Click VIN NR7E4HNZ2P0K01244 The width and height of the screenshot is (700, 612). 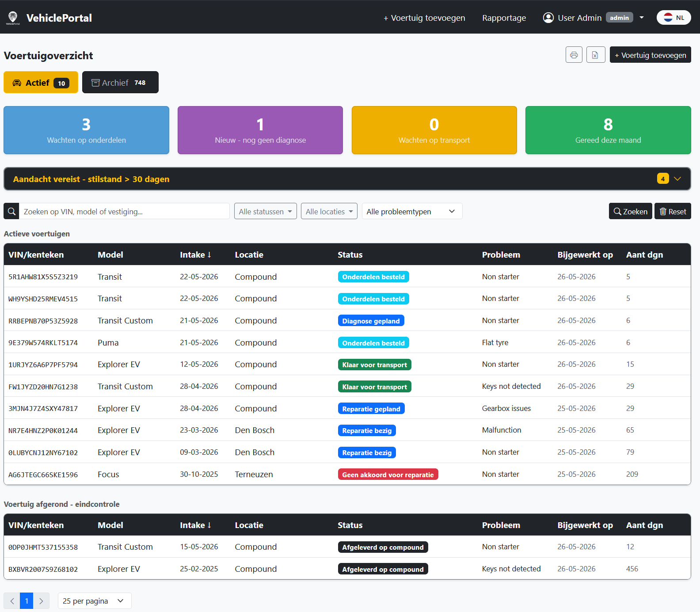point(43,431)
